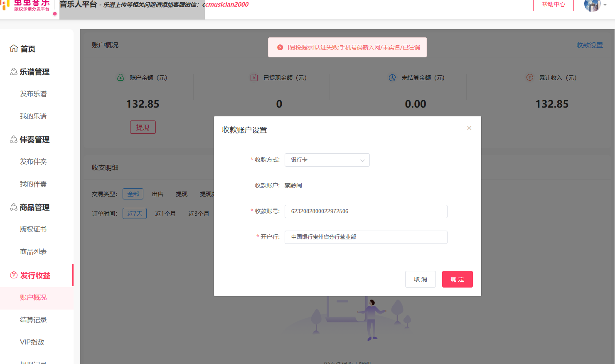Select the 近7天 order time filter

tap(135, 214)
